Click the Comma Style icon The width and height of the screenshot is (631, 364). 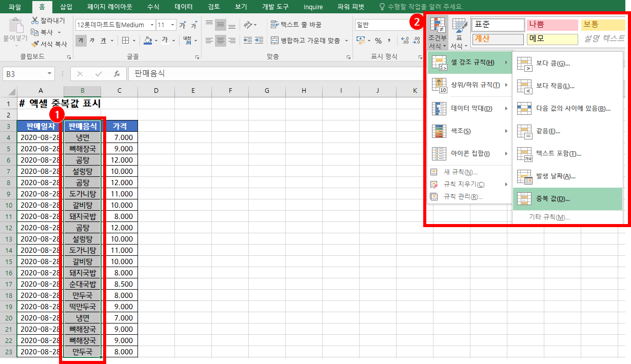390,41
